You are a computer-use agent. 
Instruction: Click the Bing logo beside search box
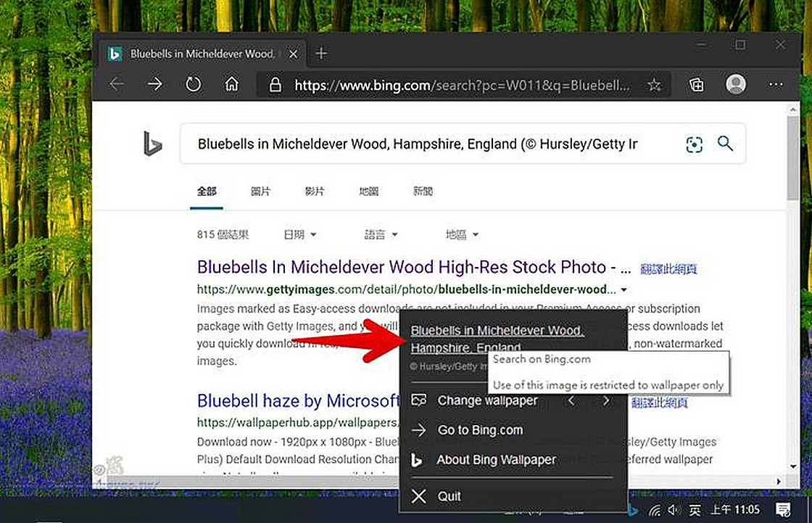coord(152,144)
